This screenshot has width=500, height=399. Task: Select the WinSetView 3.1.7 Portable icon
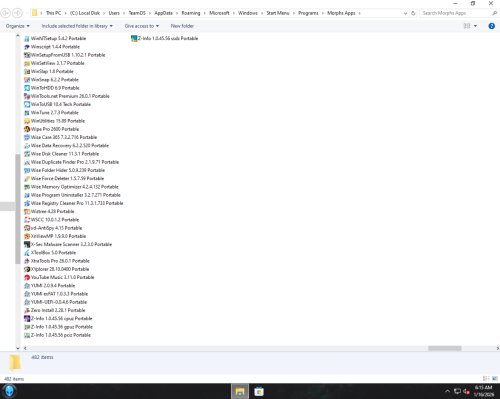27,63
